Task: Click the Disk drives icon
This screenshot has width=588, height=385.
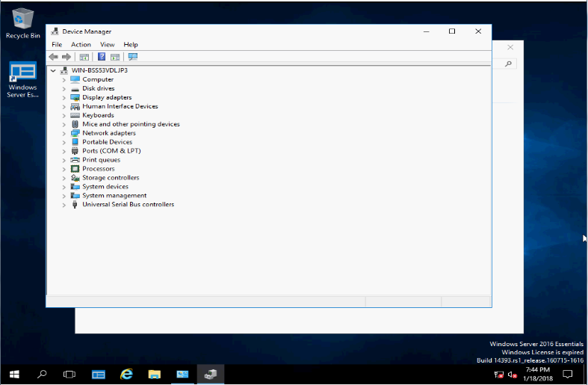Action: coord(75,88)
